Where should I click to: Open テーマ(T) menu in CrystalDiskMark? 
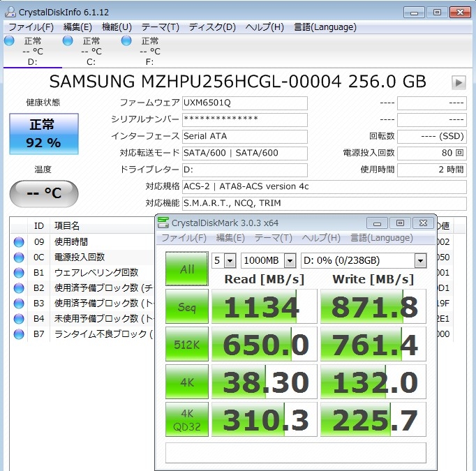tap(273, 238)
